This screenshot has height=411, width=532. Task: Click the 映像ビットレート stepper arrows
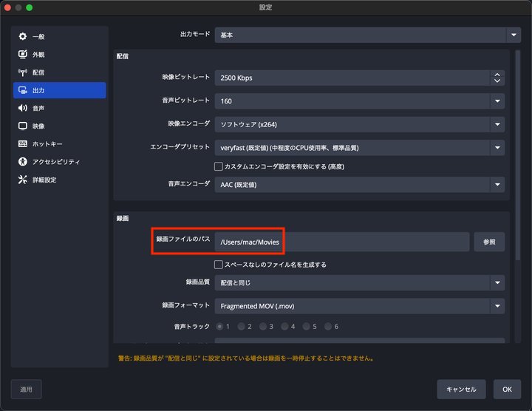(497, 77)
